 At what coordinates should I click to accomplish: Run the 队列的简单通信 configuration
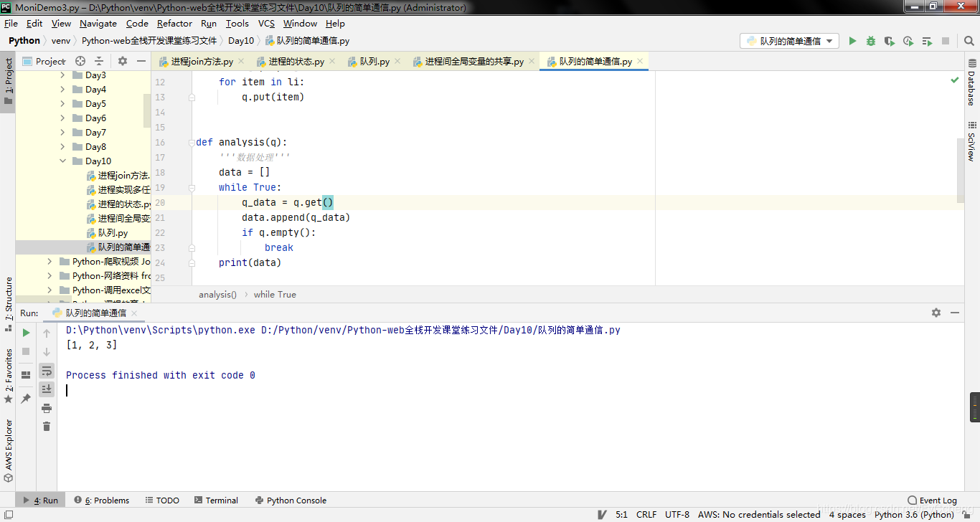852,41
